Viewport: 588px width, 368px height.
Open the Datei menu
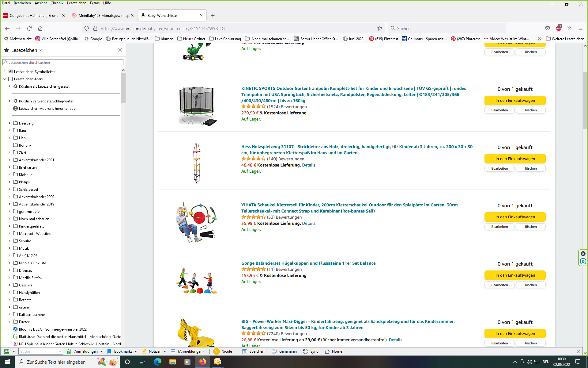(x=6, y=3)
